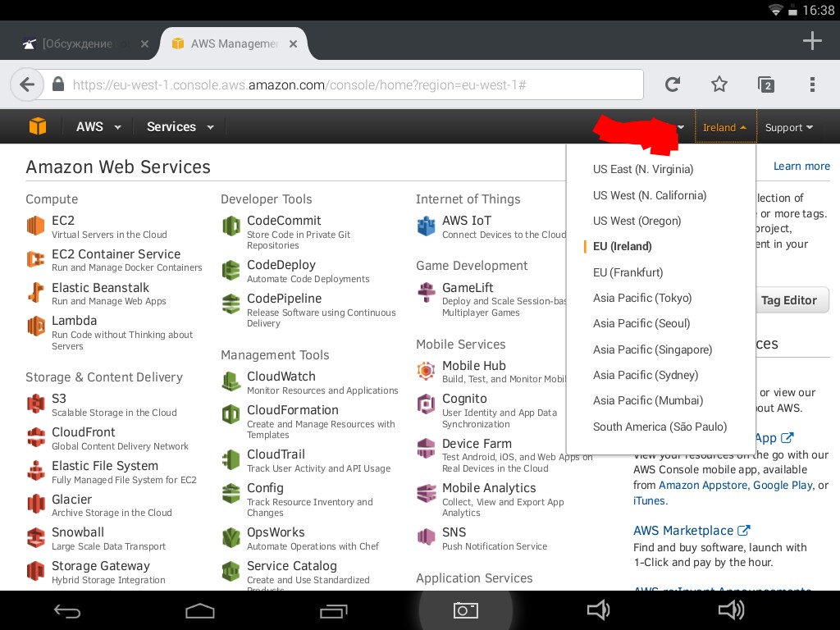Click the AWS cube home icon
840x630 pixels.
coord(38,127)
